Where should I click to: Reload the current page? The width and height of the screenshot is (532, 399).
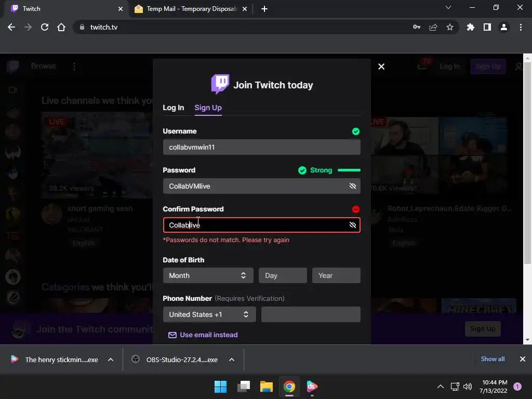coord(45,27)
